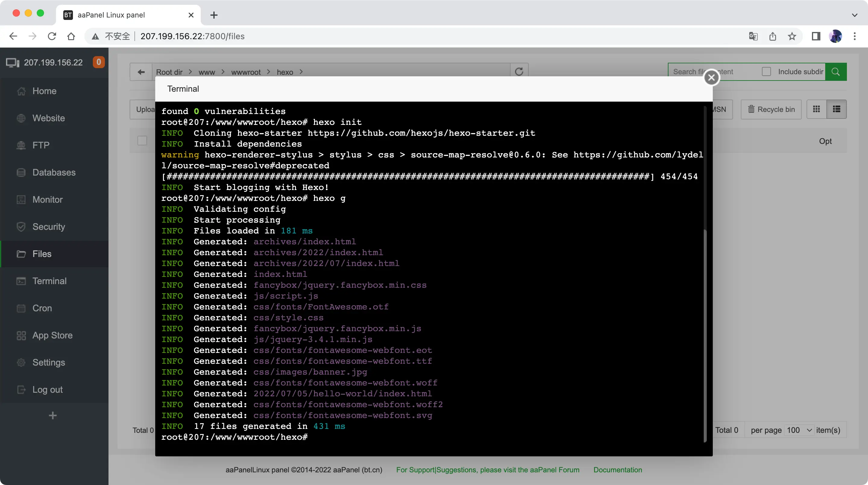Click the FTP icon in sidebar

21,145
